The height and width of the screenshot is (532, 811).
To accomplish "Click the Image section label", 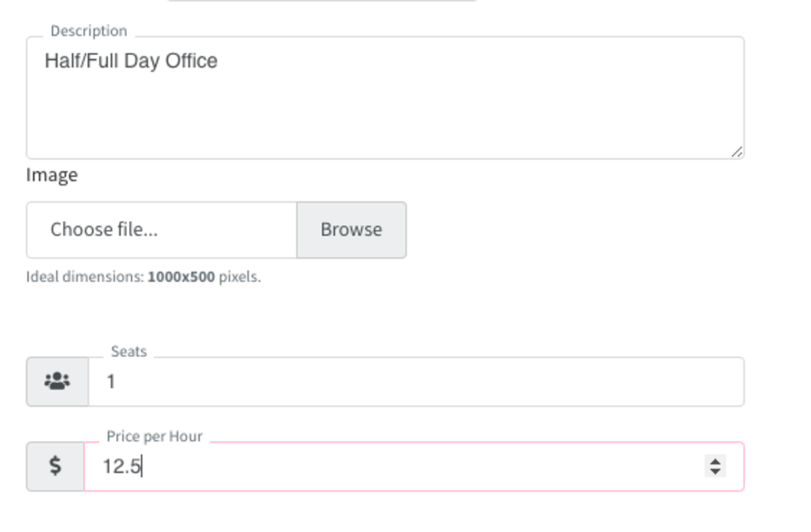I will pos(52,175).
